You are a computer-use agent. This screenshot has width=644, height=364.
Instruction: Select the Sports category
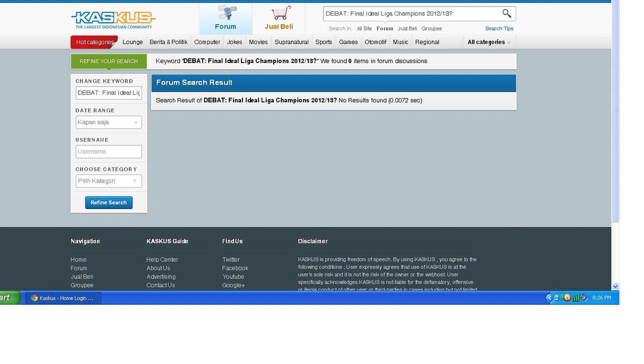pyautogui.click(x=324, y=42)
